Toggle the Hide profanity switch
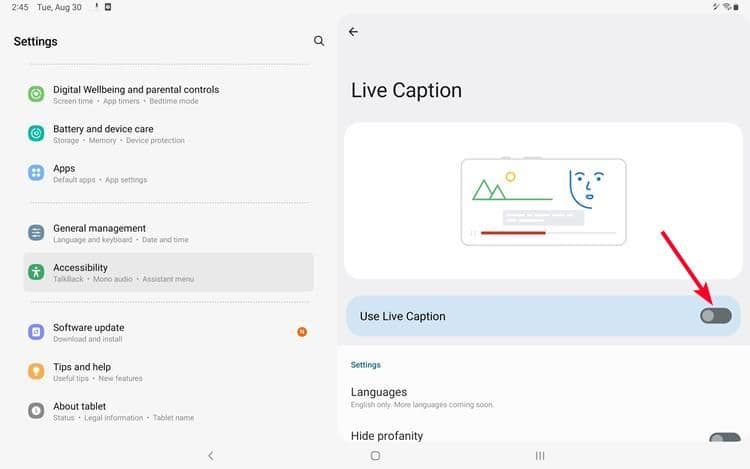Screen dimensions: 750x469 pos(723,439)
